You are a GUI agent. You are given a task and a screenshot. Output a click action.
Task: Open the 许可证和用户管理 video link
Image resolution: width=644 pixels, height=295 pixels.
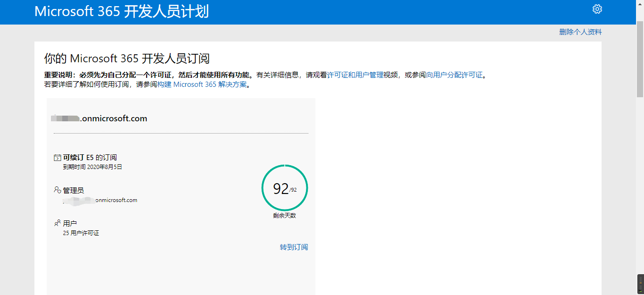pos(355,75)
